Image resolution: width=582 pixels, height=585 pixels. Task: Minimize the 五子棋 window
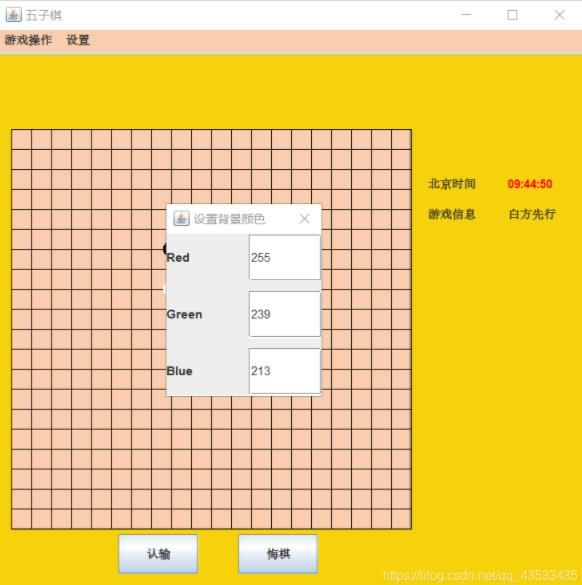[x=466, y=15]
